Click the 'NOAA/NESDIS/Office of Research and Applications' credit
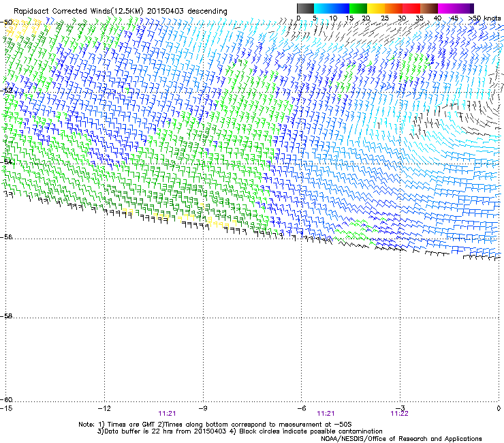Image resolution: width=504 pixels, height=443 pixels. (x=401, y=439)
